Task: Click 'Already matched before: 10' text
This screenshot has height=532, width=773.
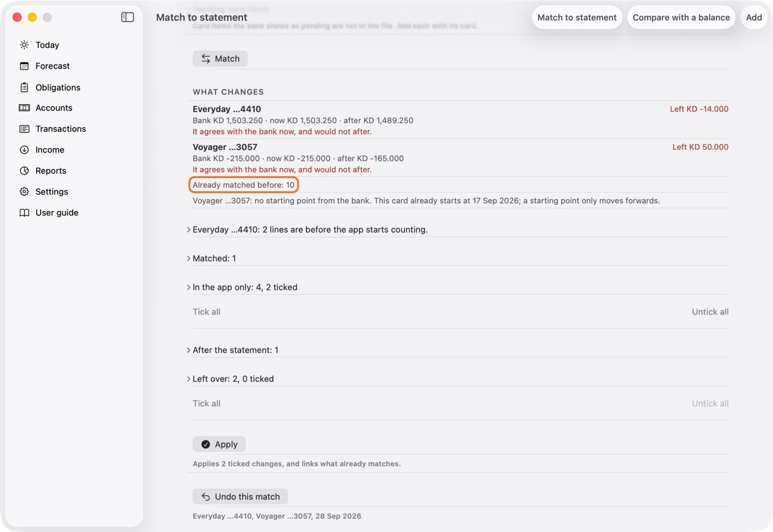Action: (244, 185)
